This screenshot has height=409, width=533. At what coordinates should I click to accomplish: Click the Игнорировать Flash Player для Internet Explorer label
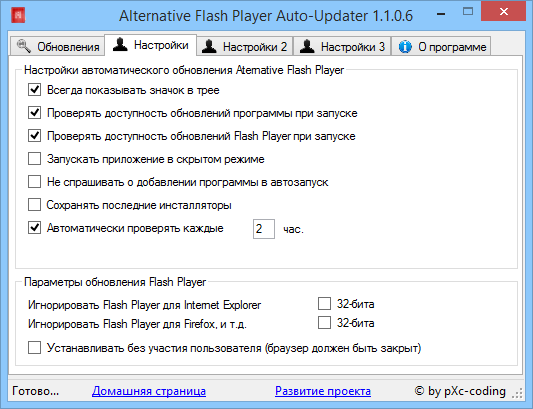tap(144, 305)
